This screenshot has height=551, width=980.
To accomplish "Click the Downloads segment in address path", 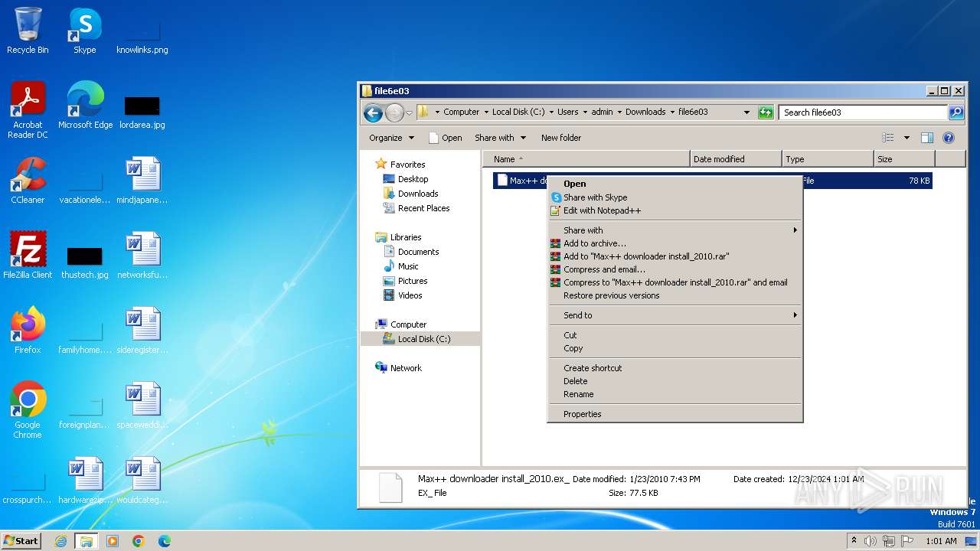I will tap(645, 112).
